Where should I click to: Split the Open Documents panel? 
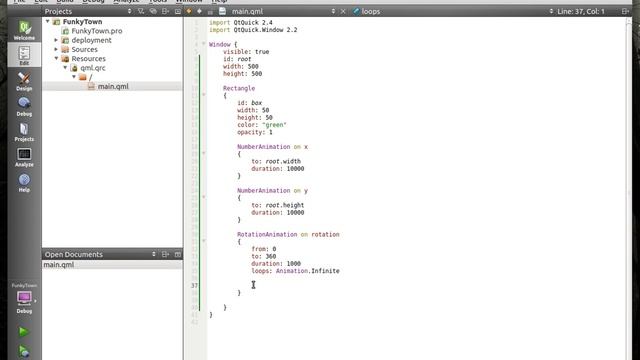165,254
